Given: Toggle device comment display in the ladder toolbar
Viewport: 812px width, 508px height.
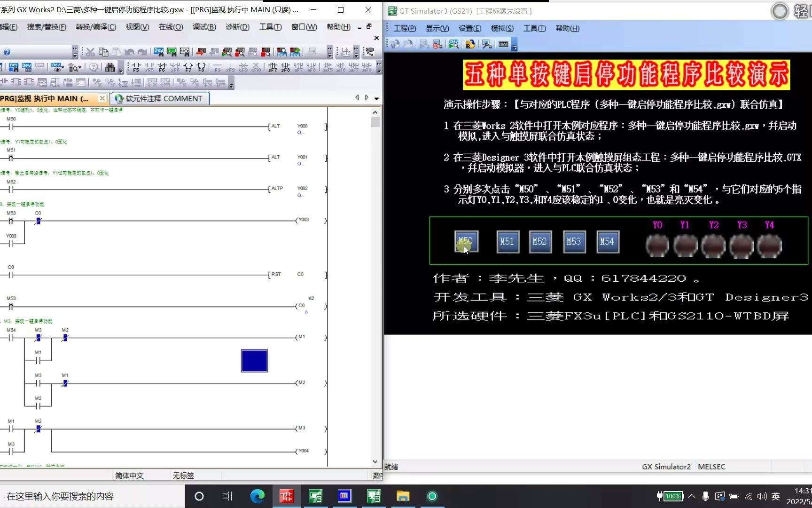Looking at the screenshot, I should [x=27, y=67].
